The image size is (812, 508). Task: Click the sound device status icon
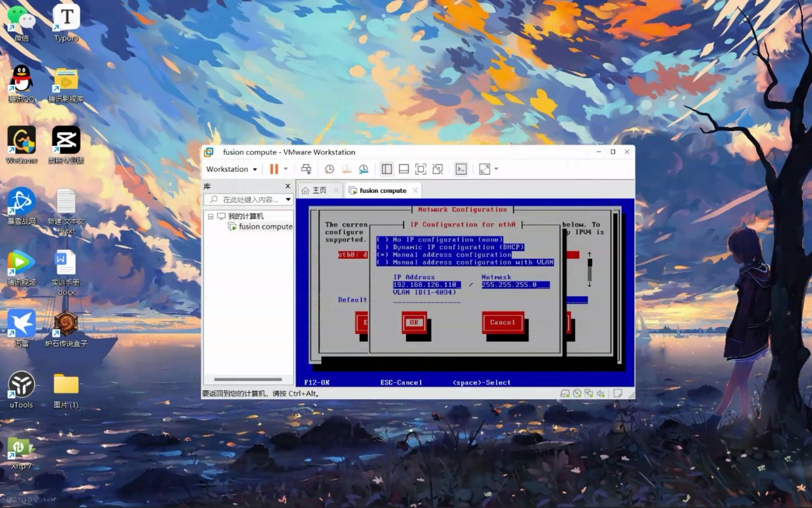click(601, 393)
